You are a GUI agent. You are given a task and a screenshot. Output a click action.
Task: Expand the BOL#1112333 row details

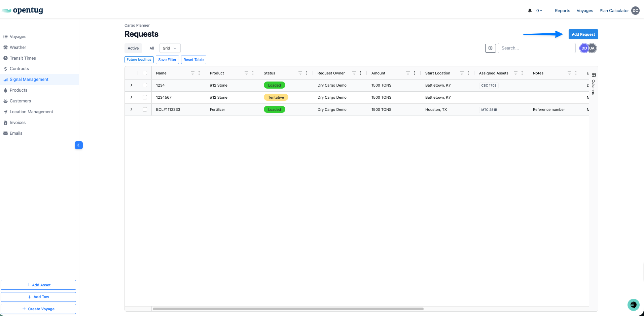pos(132,109)
